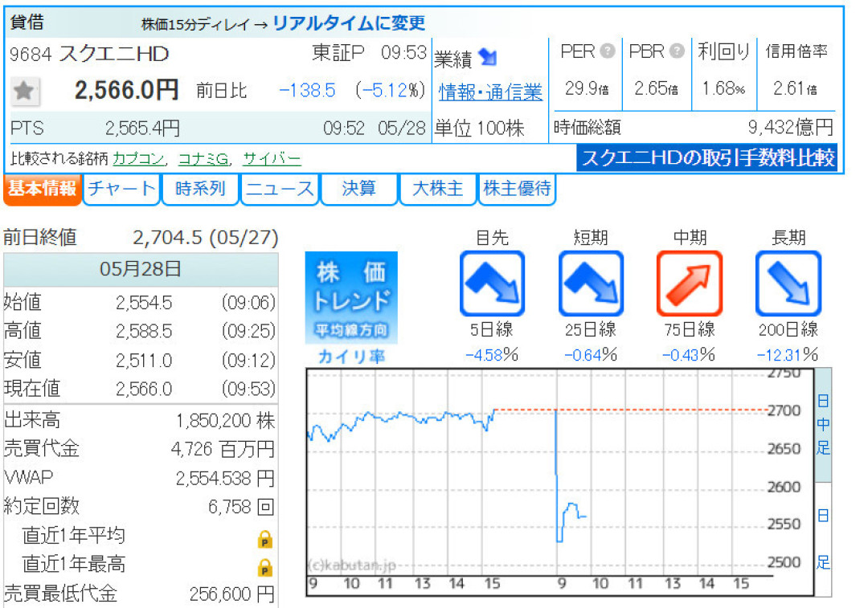Viewport: 868px width, 608px height.
Task: Open the ニュース tab
Action: tap(280, 190)
